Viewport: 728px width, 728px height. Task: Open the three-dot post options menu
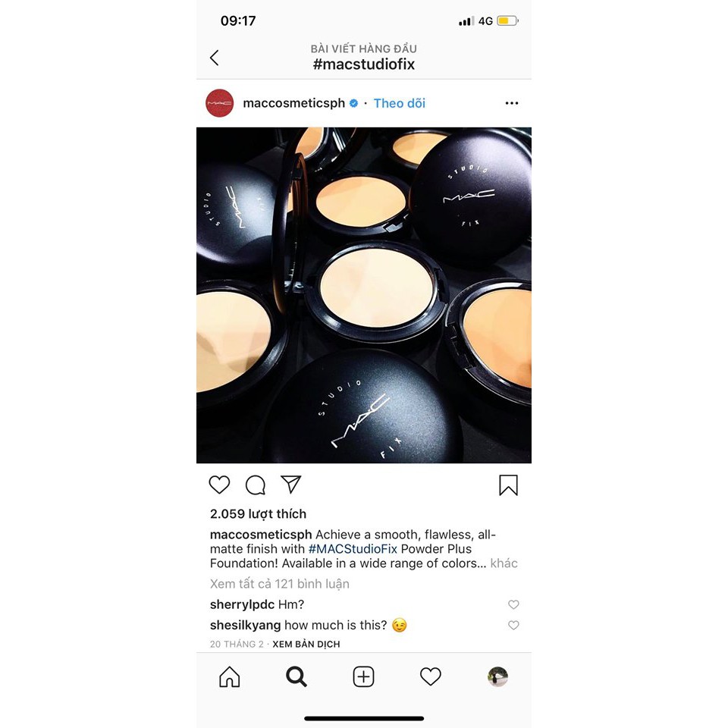(x=512, y=103)
